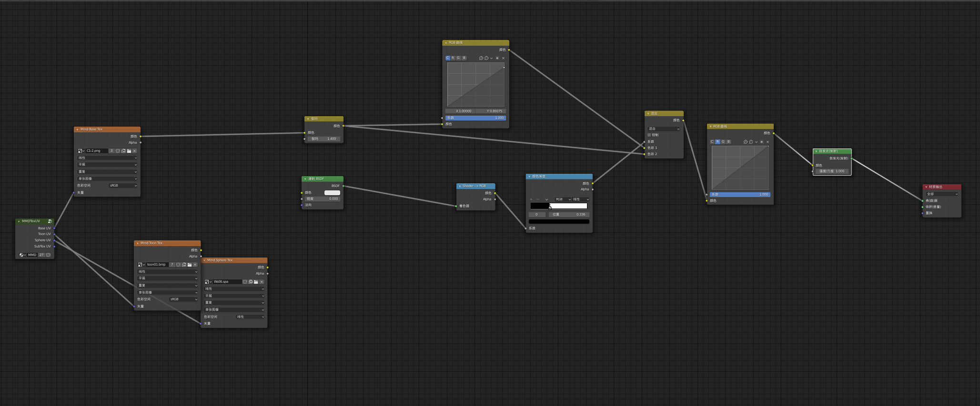Viewport: 980px width, 406px height.
Task: Duplicate the Ws06.spa image datablock
Action: [x=251, y=282]
